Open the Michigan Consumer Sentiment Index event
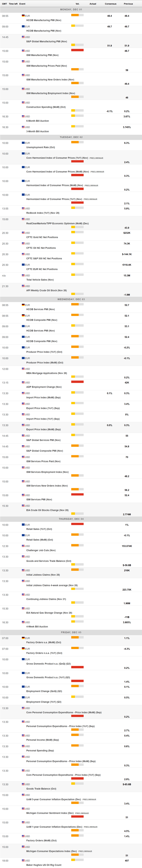 [50, 813]
